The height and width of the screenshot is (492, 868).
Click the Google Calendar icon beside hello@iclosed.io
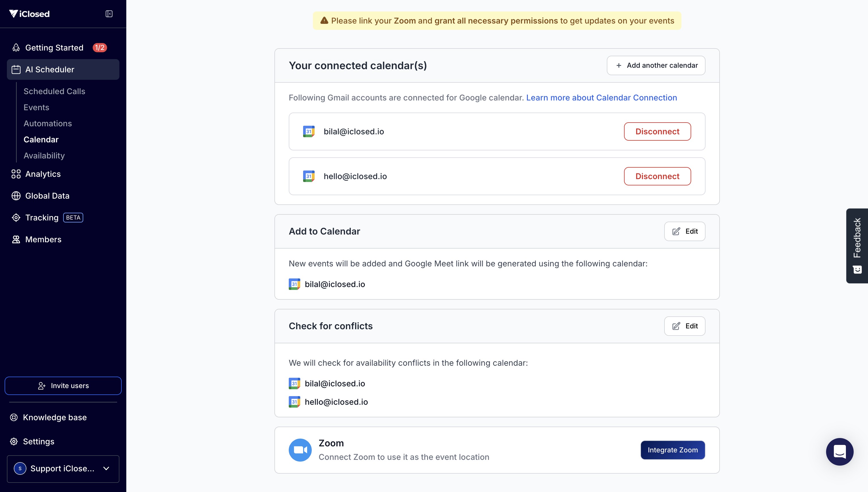309,176
